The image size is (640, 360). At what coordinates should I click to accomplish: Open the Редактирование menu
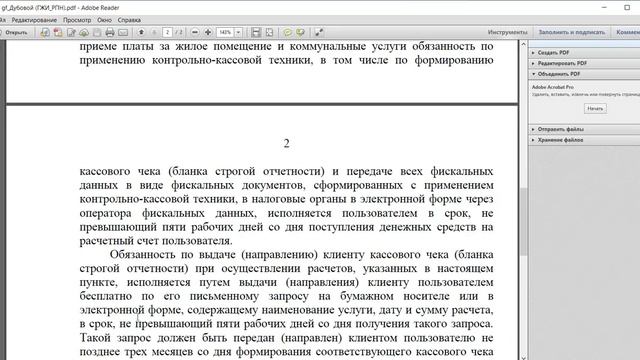click(x=34, y=20)
